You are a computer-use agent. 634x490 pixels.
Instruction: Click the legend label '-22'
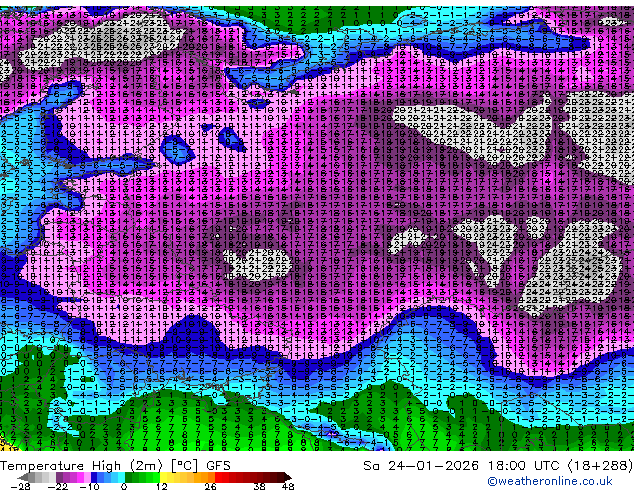point(58,486)
